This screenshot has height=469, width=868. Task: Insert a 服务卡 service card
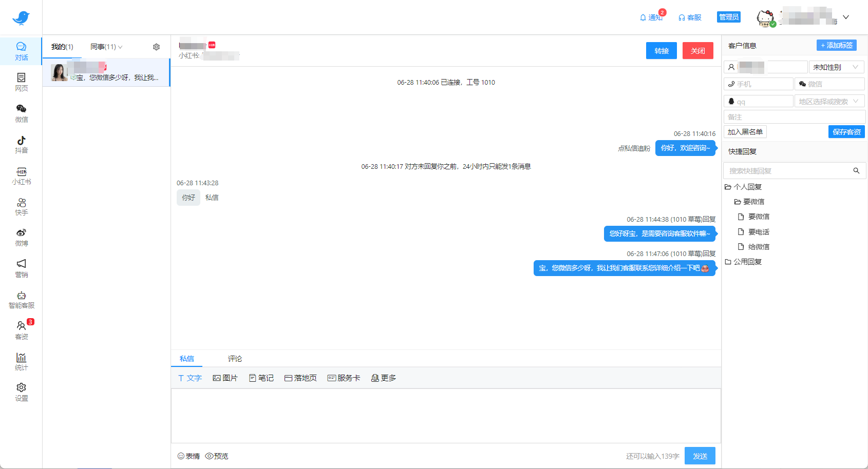(344, 378)
